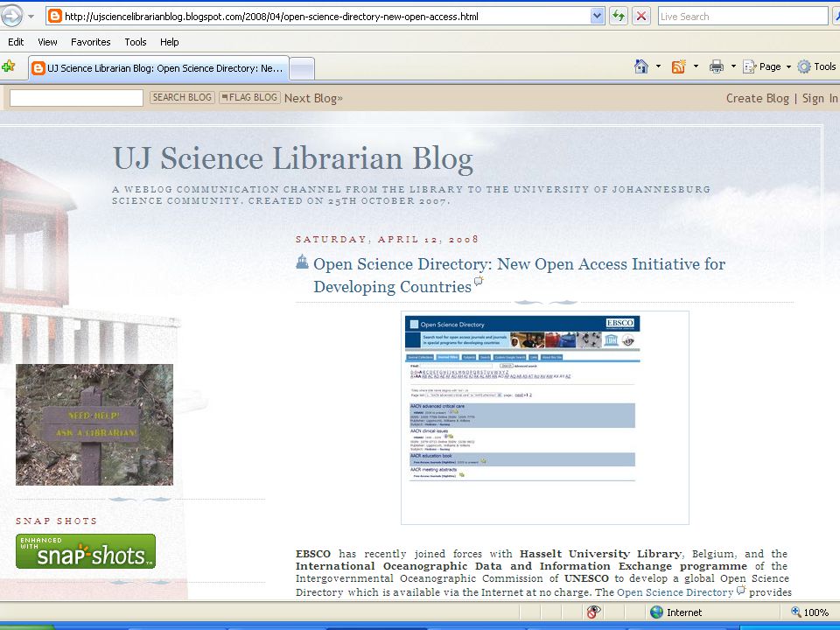This screenshot has height=630, width=840.
Task: Click the Enhanced with Snap Shots badge
Action: coord(86,550)
